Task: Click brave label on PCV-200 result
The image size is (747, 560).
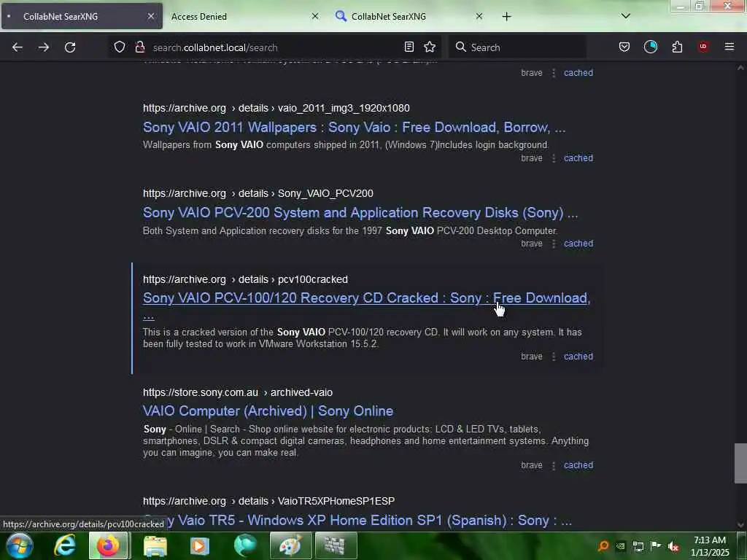Action: coord(532,244)
